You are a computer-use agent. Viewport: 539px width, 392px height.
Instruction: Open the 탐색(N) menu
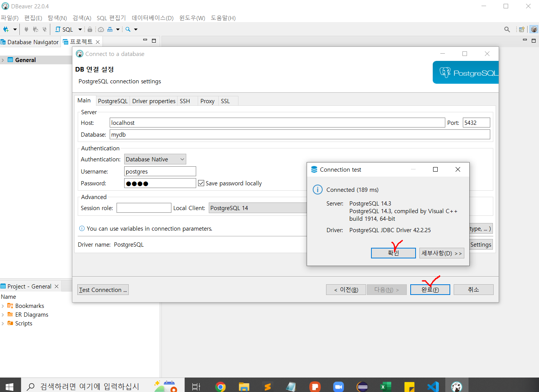57,18
